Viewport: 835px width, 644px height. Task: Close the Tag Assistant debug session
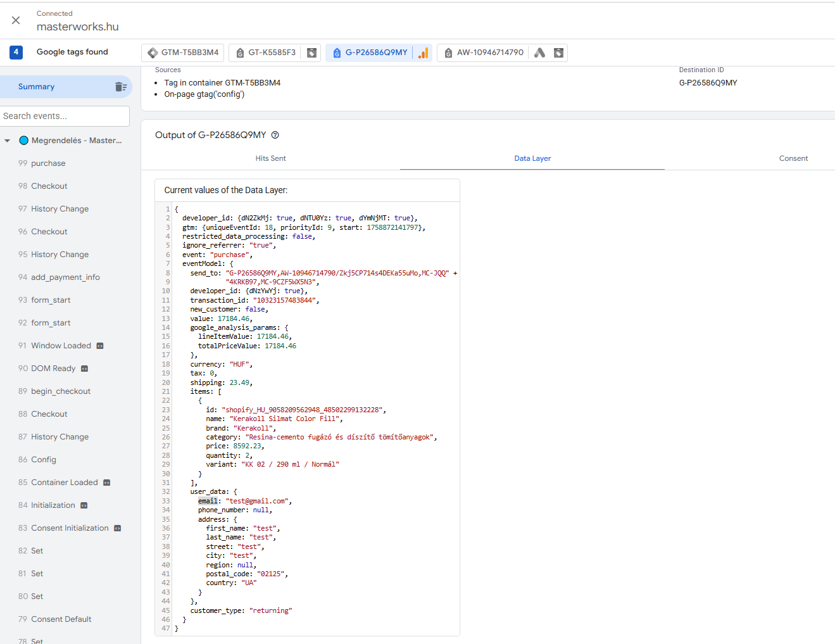pos(16,20)
